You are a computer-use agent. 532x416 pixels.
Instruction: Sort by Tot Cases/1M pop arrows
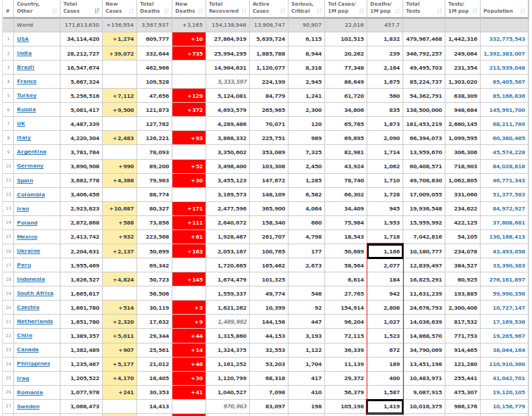(361, 11)
